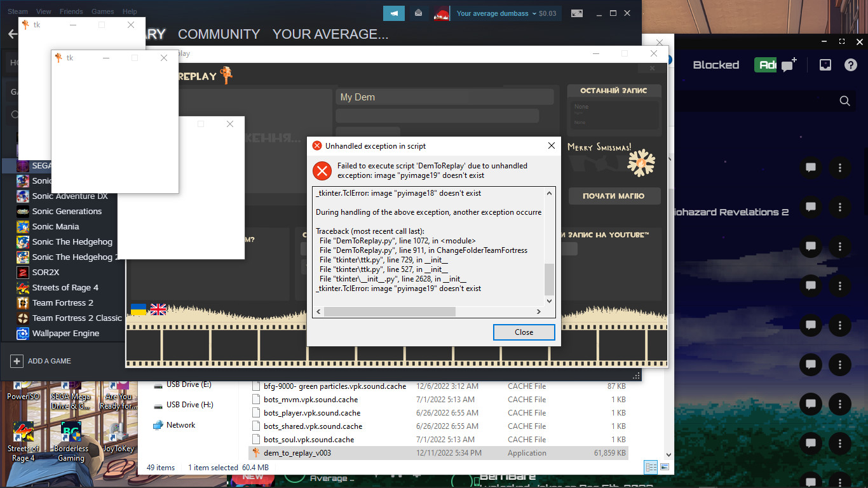This screenshot has height=488, width=868.
Task: Switch to the COMMUNITY tab
Action: 219,34
